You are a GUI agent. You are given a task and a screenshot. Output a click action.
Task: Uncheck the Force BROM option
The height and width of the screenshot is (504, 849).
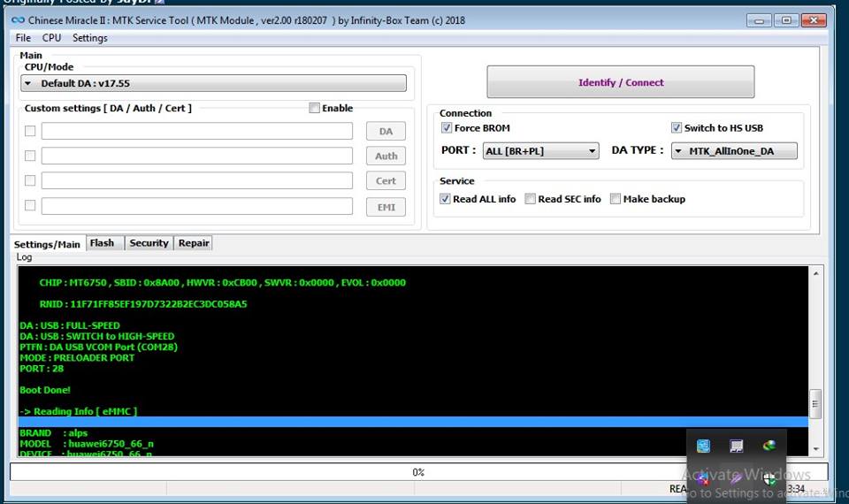pos(447,127)
